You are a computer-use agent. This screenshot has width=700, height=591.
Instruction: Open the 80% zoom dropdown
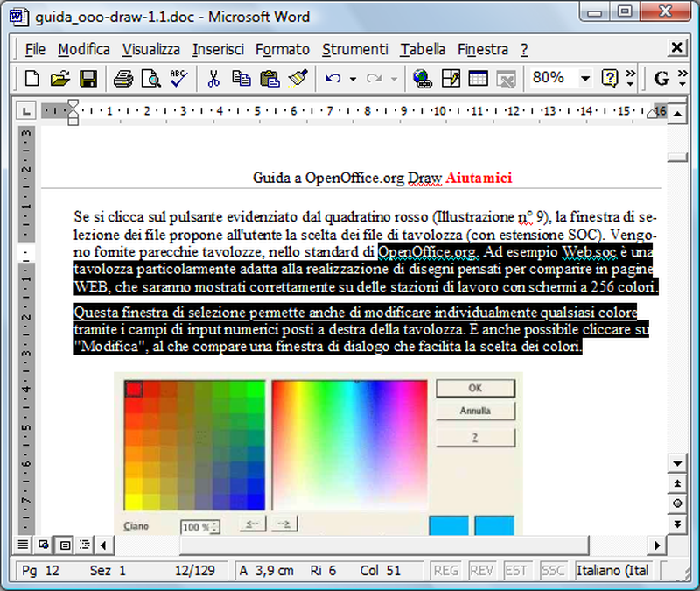click(x=585, y=79)
